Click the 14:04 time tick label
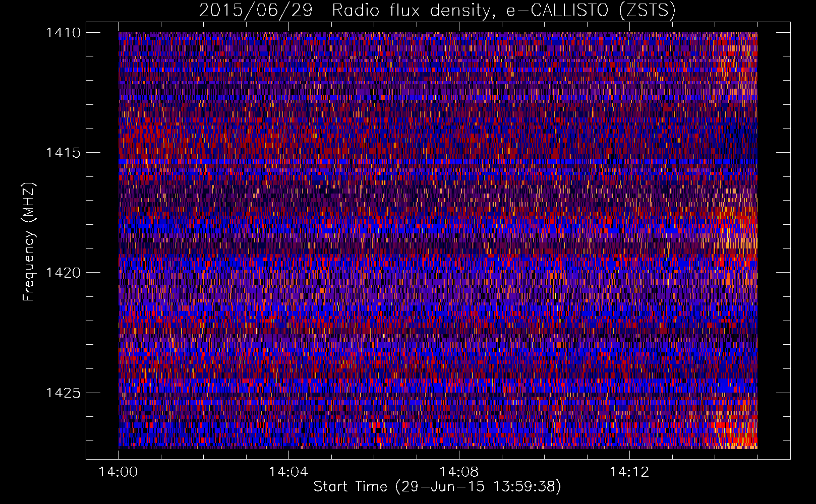 click(288, 472)
